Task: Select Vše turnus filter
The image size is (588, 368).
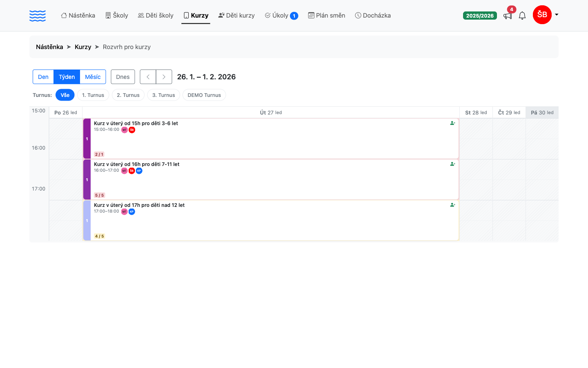Action: (x=65, y=95)
